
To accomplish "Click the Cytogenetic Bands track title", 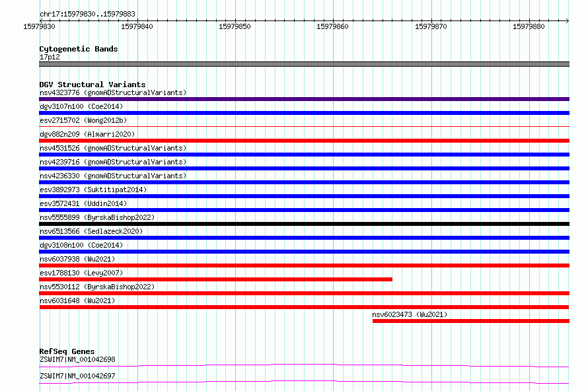I will coord(79,49).
